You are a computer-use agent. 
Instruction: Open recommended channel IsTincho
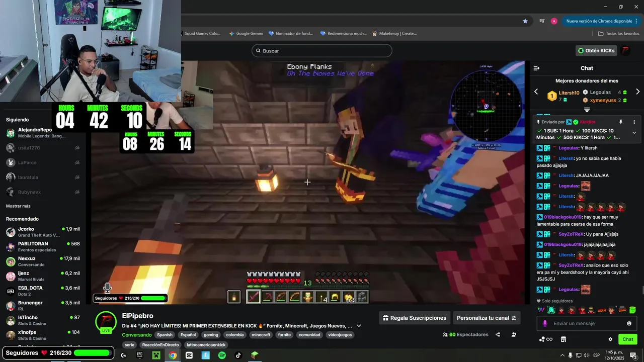coord(43,320)
